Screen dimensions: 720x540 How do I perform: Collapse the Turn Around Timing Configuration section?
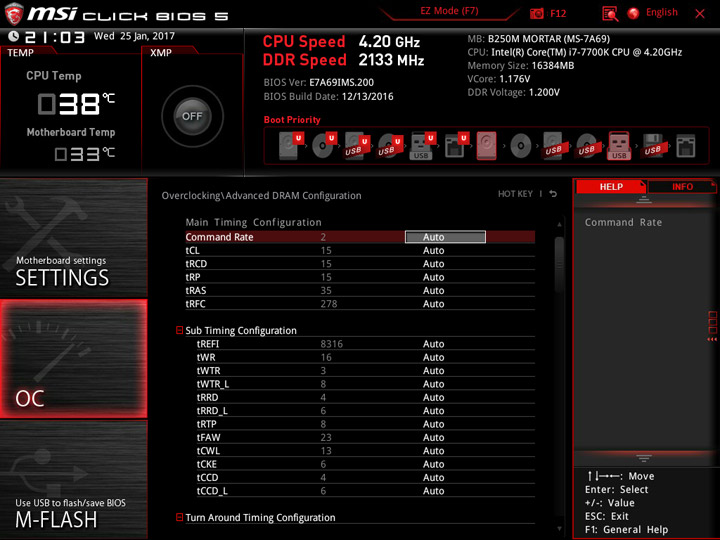click(x=180, y=517)
